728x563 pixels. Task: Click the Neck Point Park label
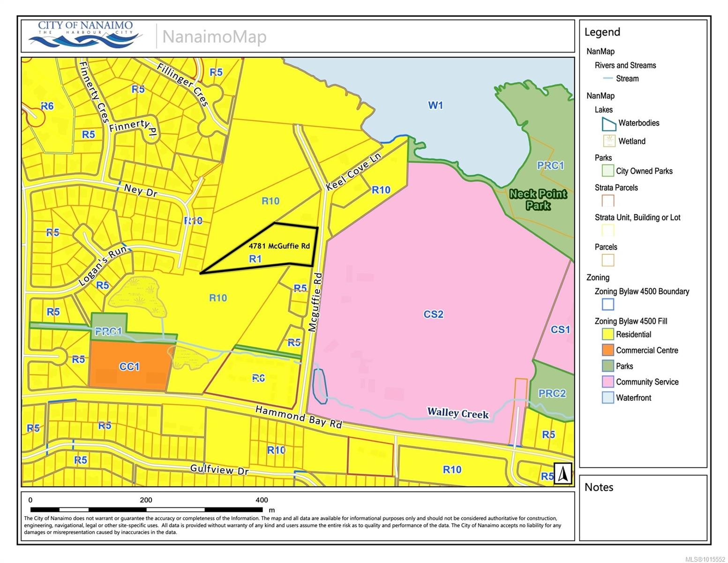(x=538, y=199)
